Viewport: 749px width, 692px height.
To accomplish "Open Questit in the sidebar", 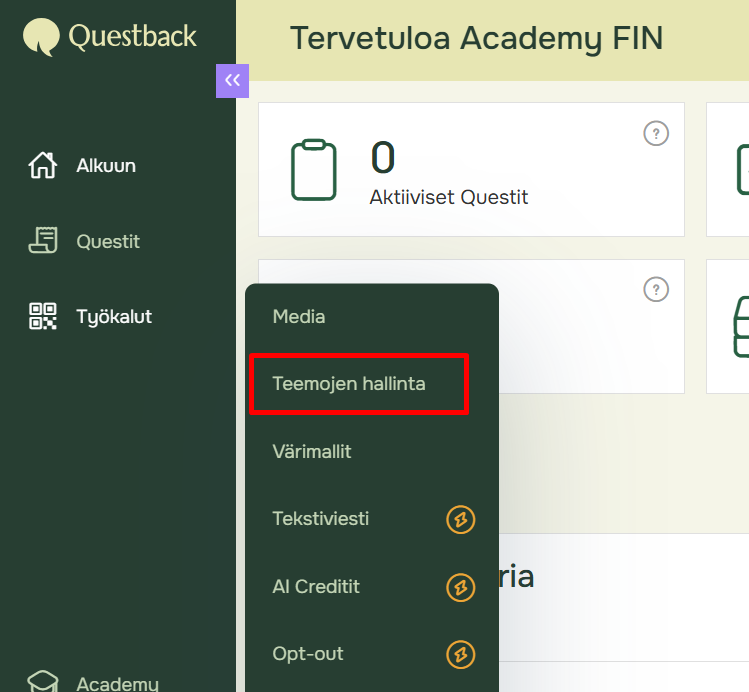I will tap(108, 241).
